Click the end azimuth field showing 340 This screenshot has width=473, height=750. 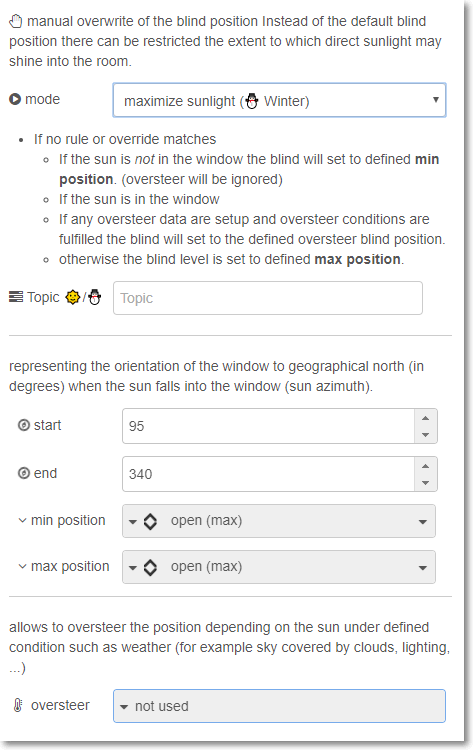(x=268, y=474)
